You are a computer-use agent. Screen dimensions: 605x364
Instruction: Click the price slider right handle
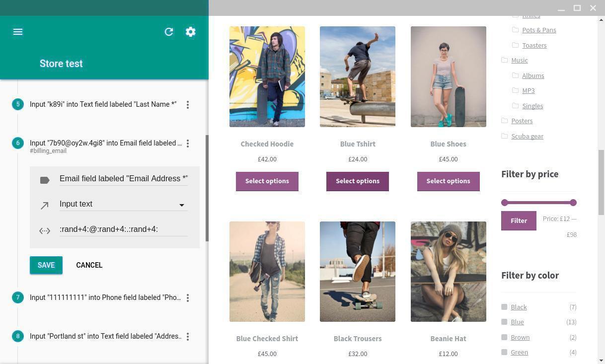pyautogui.click(x=573, y=203)
